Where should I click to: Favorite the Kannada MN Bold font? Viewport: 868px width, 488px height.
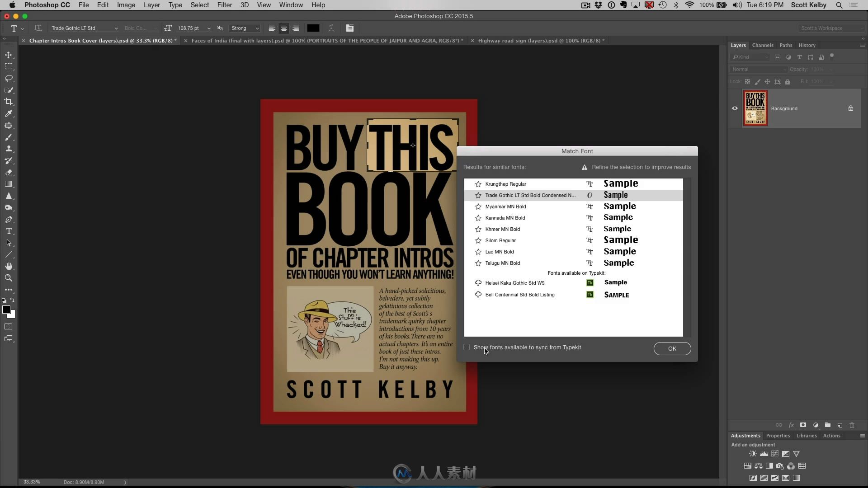coord(478,218)
